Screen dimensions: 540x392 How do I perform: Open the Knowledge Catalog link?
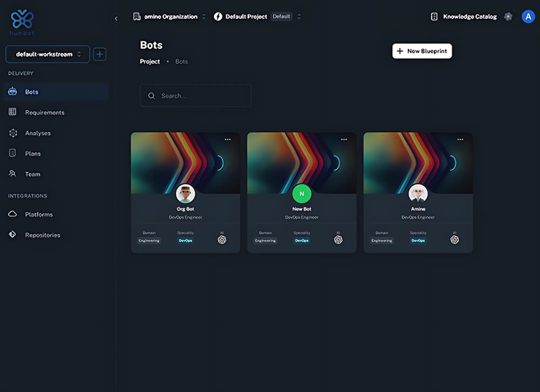point(464,17)
